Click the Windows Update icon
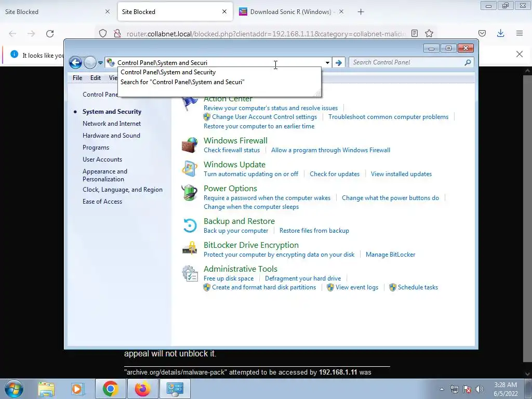532x399 pixels. [190, 169]
